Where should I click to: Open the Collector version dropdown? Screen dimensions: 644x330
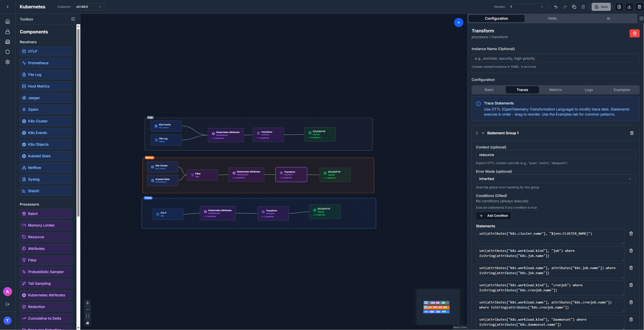coord(89,7)
